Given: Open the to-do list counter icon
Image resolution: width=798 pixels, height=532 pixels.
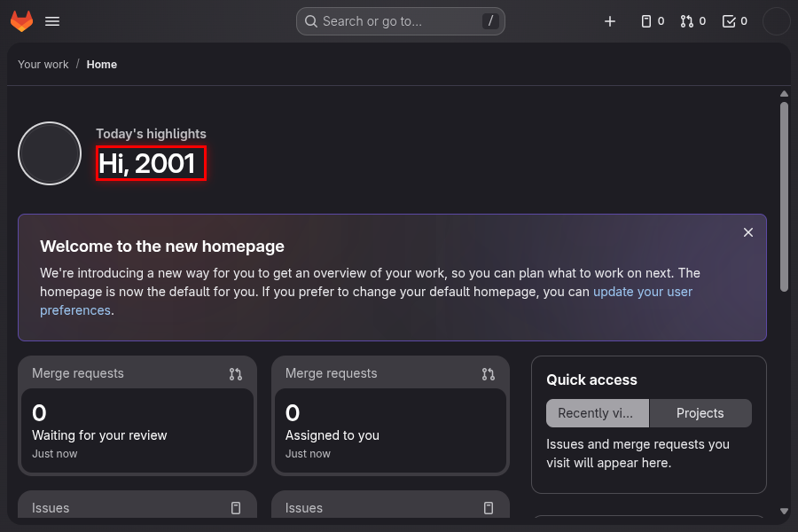Looking at the screenshot, I should coord(735,21).
